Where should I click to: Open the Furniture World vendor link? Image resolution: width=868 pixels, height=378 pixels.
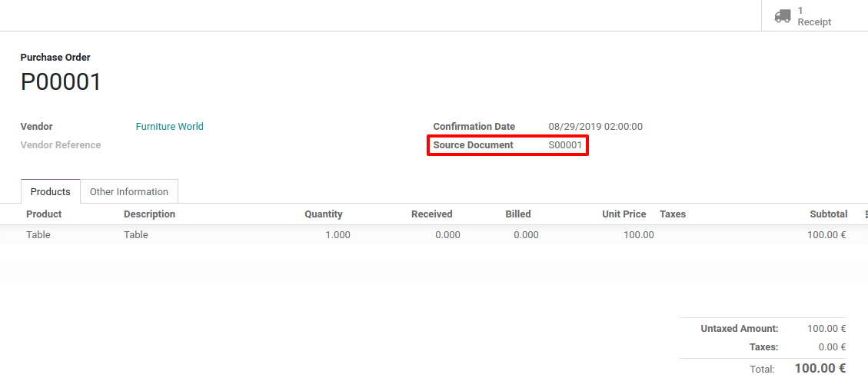pyautogui.click(x=169, y=127)
